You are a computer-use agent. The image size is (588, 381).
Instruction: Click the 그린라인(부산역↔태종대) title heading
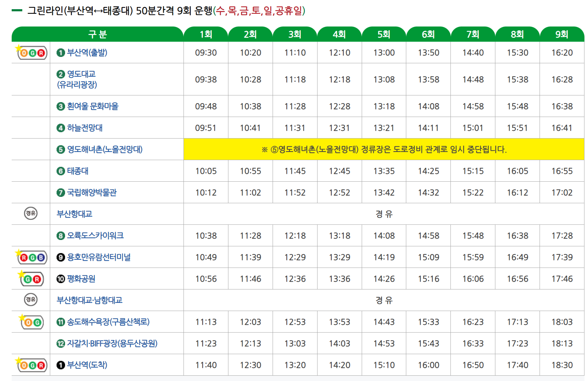coord(166,11)
